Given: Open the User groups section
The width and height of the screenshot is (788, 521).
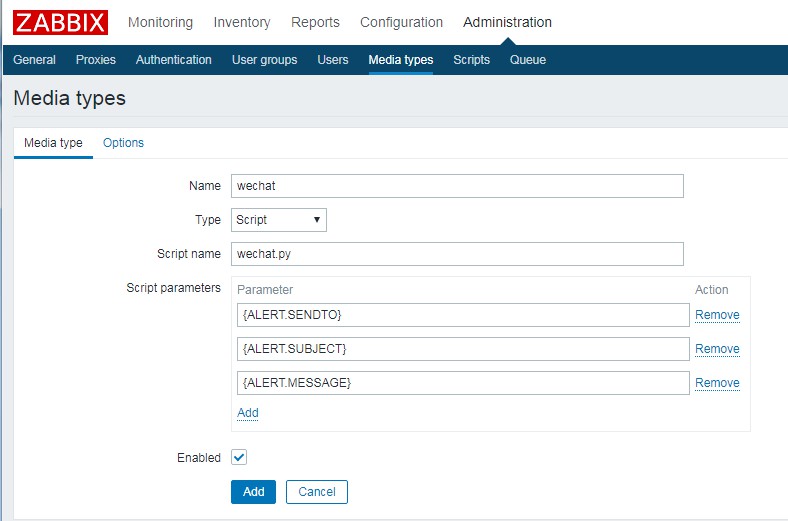Looking at the screenshot, I should click(264, 60).
